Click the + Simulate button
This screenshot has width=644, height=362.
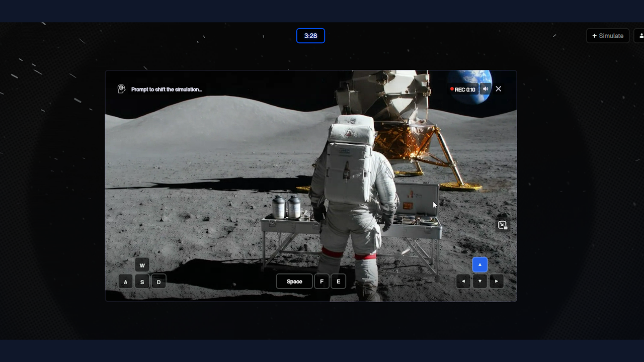click(x=608, y=36)
